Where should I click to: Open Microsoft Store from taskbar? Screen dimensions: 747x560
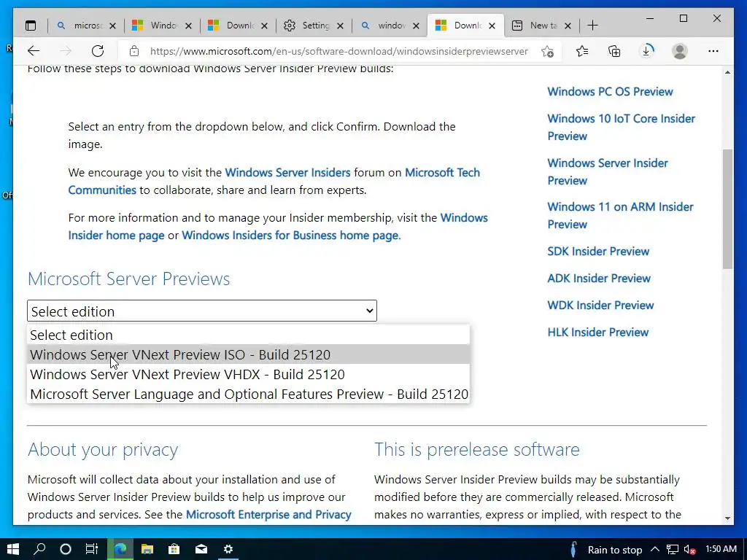point(174,549)
